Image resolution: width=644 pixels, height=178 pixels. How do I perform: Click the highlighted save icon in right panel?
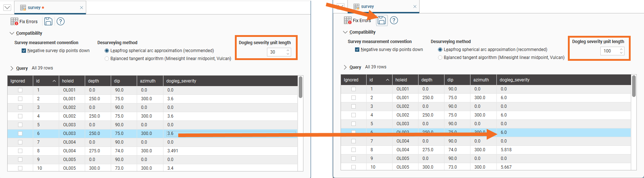point(382,21)
